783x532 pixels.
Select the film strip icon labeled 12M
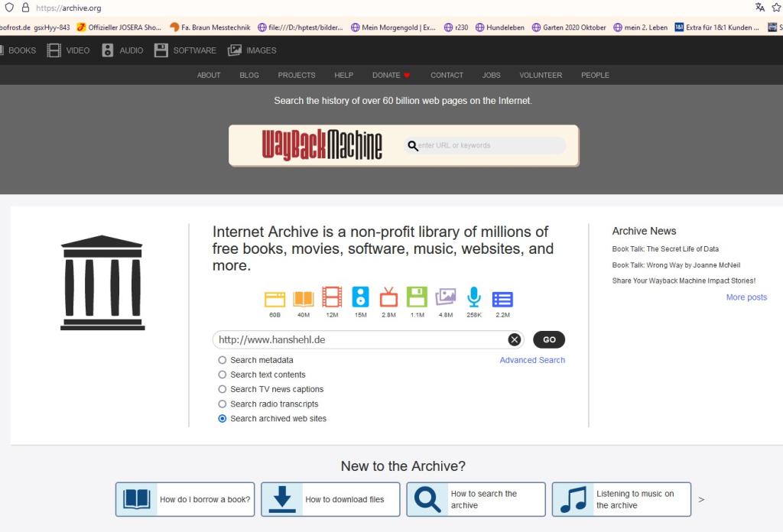tap(332, 298)
